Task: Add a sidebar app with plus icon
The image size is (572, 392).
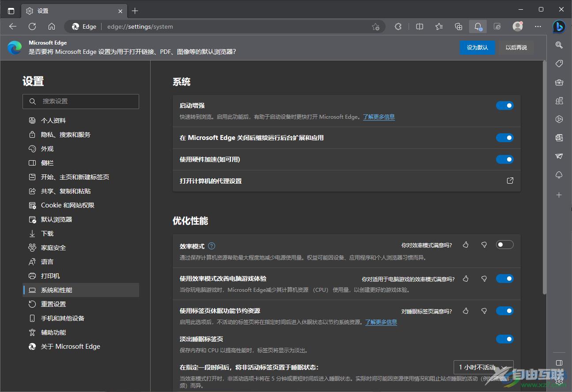Action: click(x=559, y=195)
